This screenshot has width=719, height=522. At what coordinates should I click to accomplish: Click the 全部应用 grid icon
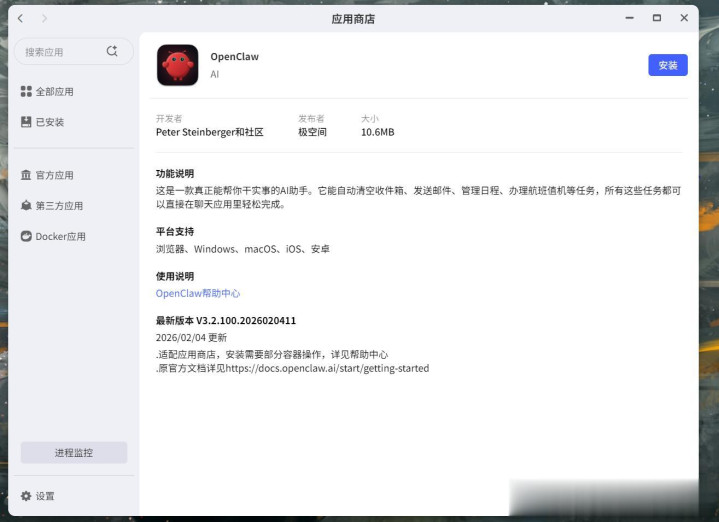26,91
